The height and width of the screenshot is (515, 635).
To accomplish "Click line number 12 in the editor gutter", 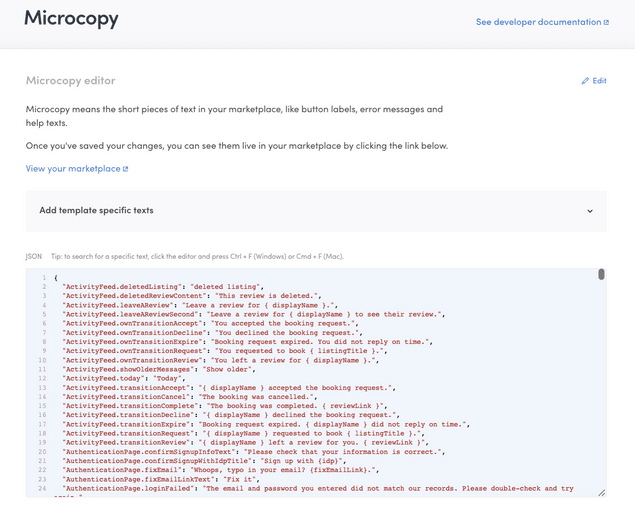I will pyautogui.click(x=43, y=379).
